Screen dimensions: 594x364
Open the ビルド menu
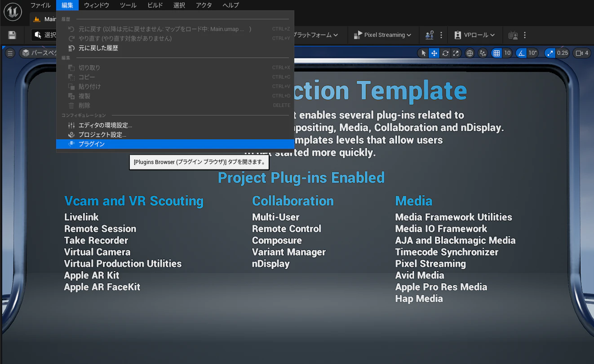tap(155, 5)
